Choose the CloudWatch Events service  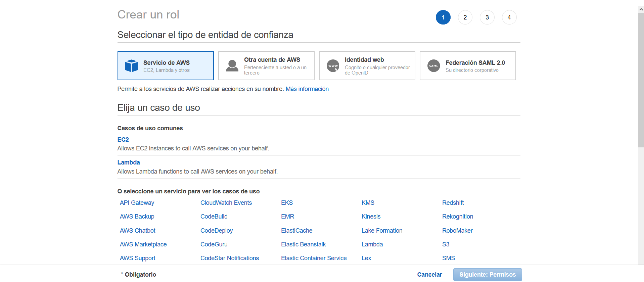click(226, 203)
